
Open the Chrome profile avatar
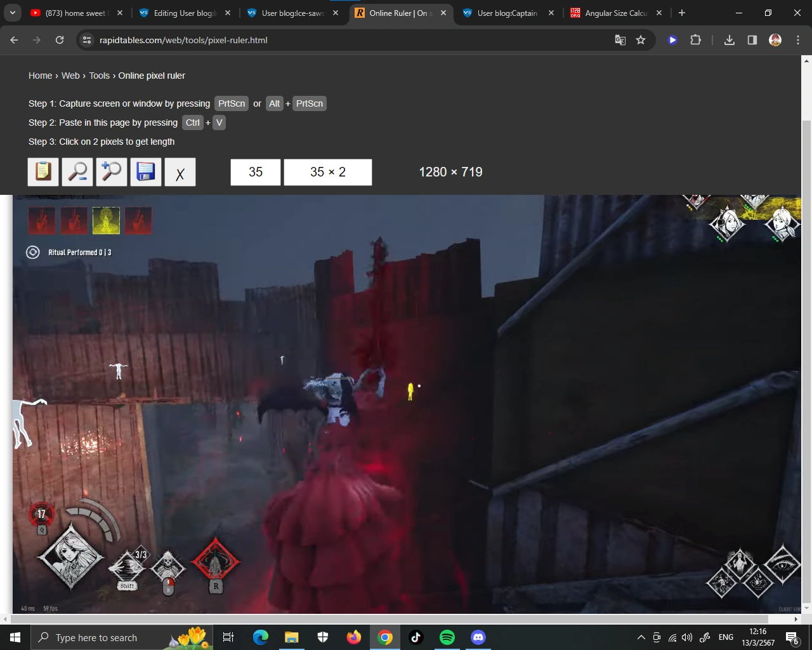[775, 40]
